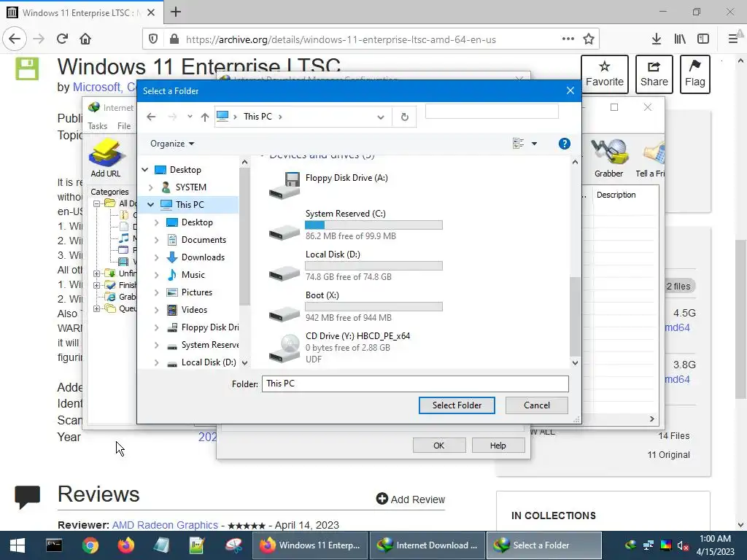Click the Flag button on archive.org
The height and width of the screenshot is (560, 747).
tap(694, 74)
